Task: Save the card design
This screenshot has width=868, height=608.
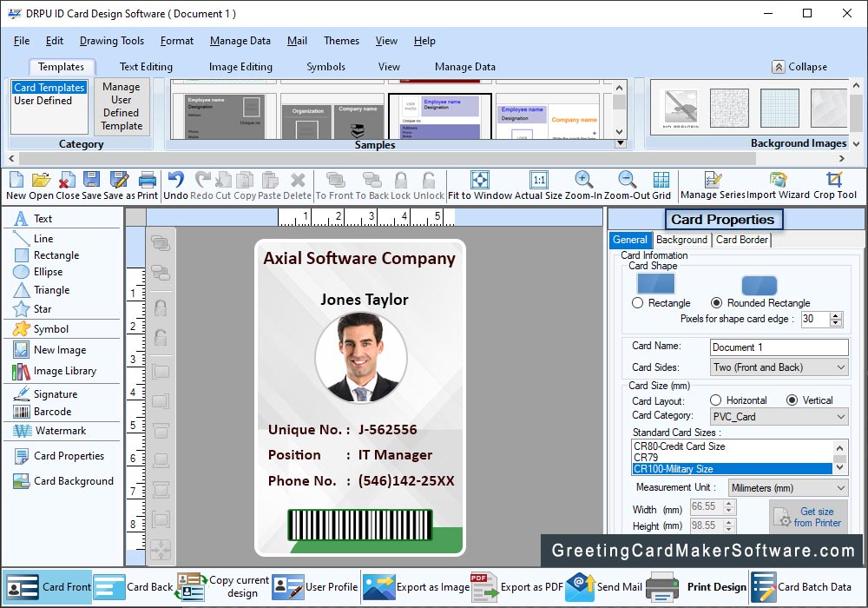Action: [x=91, y=186]
